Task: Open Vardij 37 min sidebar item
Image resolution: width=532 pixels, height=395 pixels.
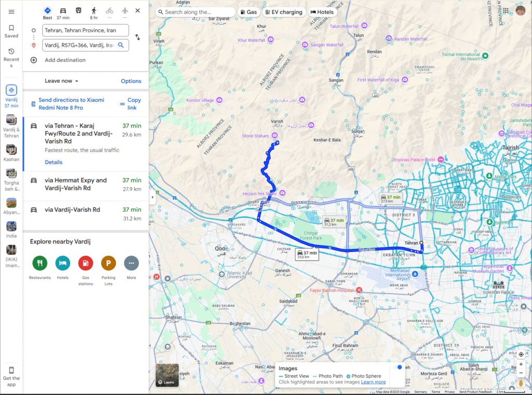Action: [11, 96]
